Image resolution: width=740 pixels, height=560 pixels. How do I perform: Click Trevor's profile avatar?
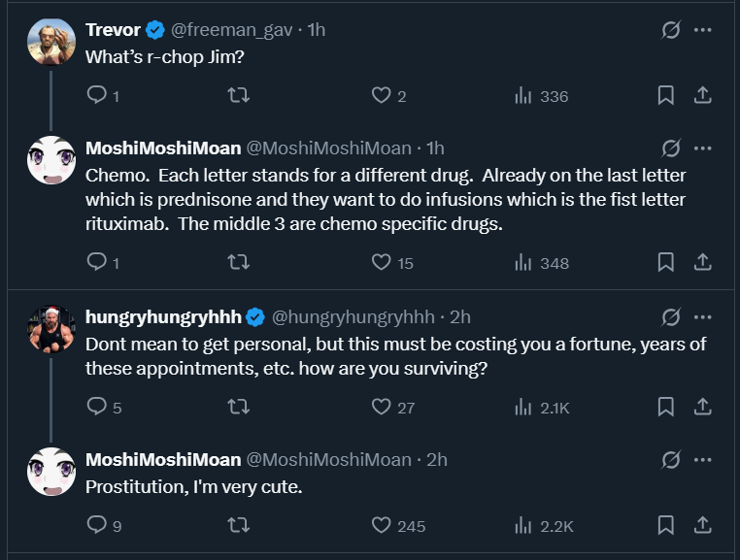51,42
